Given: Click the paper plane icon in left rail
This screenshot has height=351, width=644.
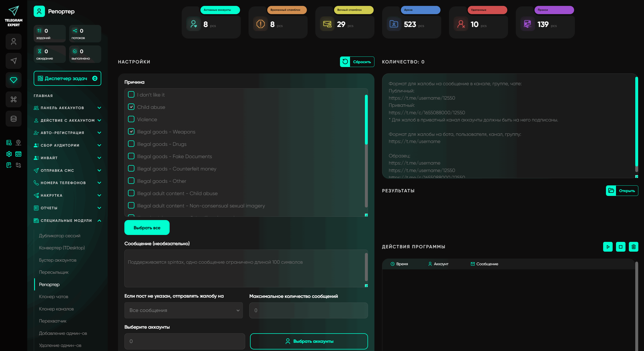Looking at the screenshot, I should pyautogui.click(x=14, y=61).
